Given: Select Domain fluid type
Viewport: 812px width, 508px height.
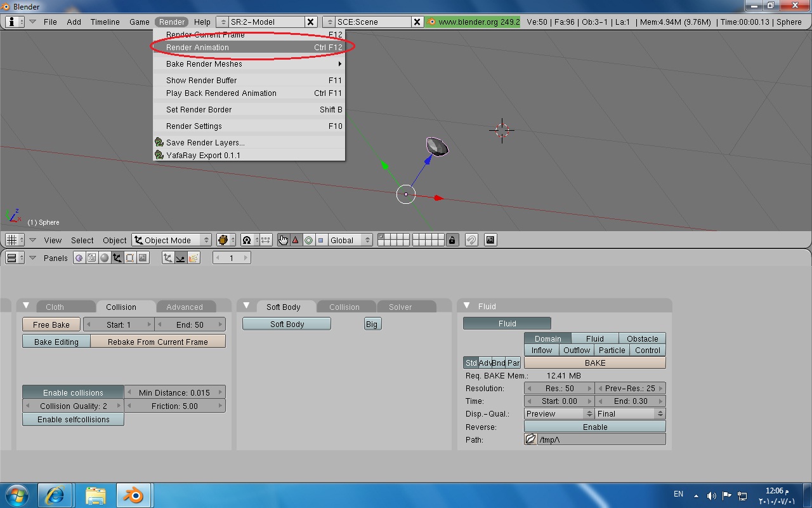Looking at the screenshot, I should (547, 338).
